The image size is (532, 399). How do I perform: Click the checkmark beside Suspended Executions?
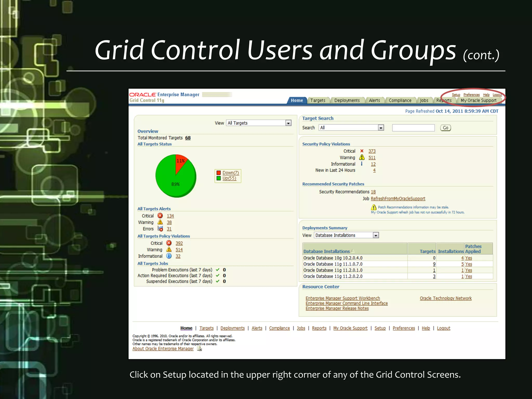pos(218,281)
